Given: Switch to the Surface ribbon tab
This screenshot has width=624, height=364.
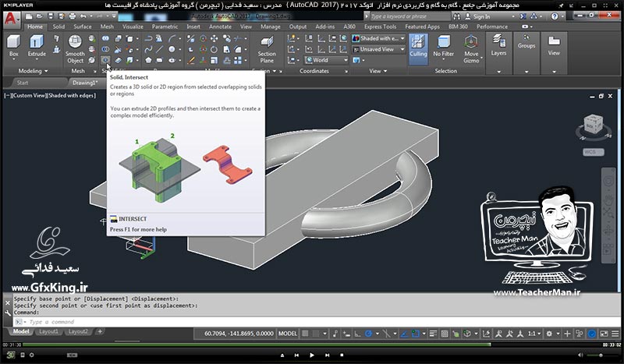Looking at the screenshot, I should (83, 27).
